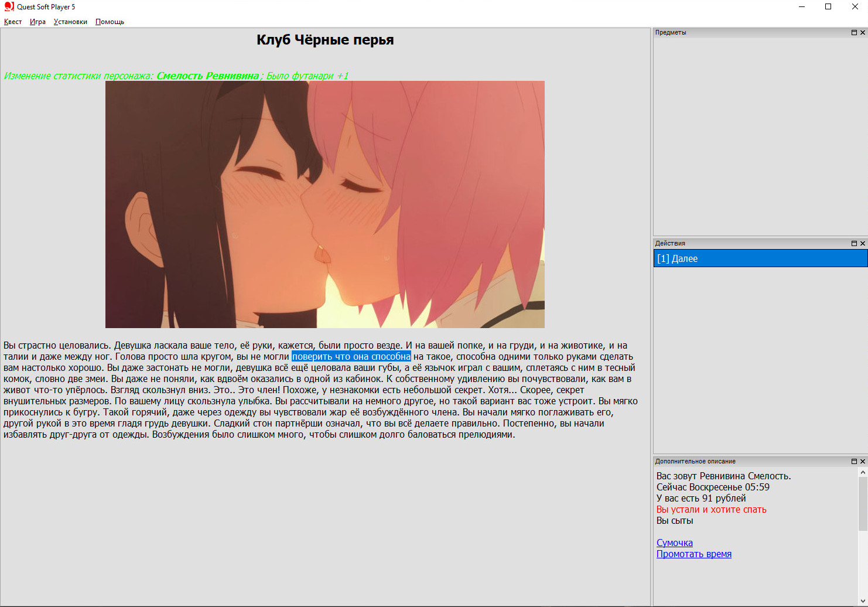Open the Помощь menu
868x607 pixels.
click(x=110, y=22)
